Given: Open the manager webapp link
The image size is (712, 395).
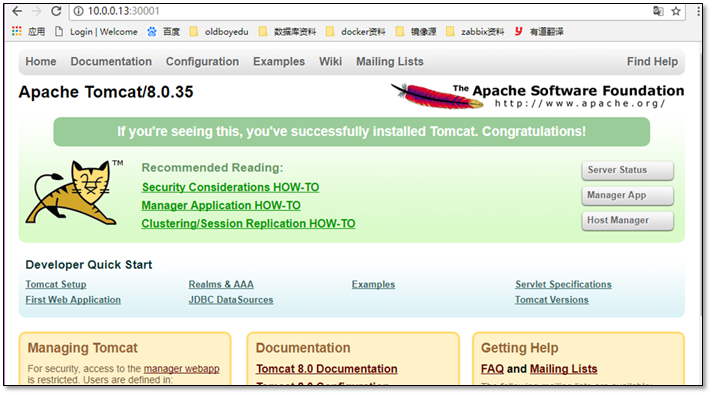Looking at the screenshot, I should pos(182,369).
